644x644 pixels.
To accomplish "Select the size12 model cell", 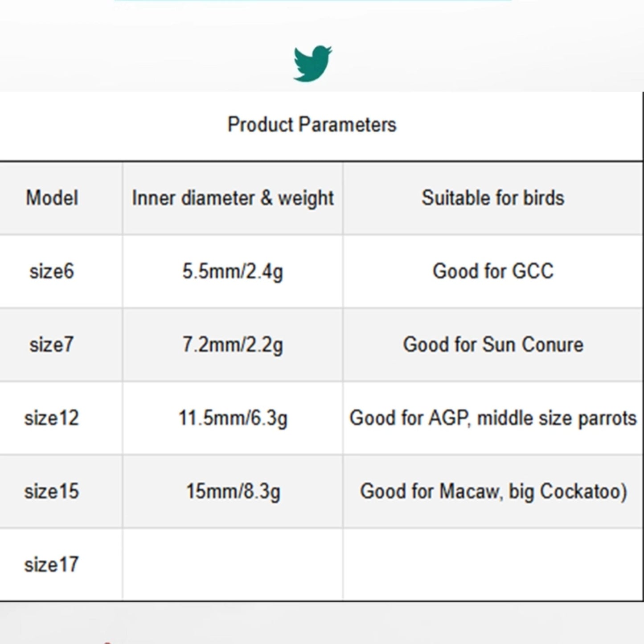I will point(52,418).
